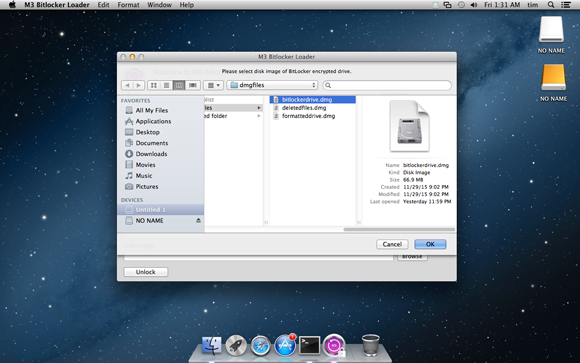The height and width of the screenshot is (363, 580).
Task: Open Spotlight search in menu bar
Action: 551,5
